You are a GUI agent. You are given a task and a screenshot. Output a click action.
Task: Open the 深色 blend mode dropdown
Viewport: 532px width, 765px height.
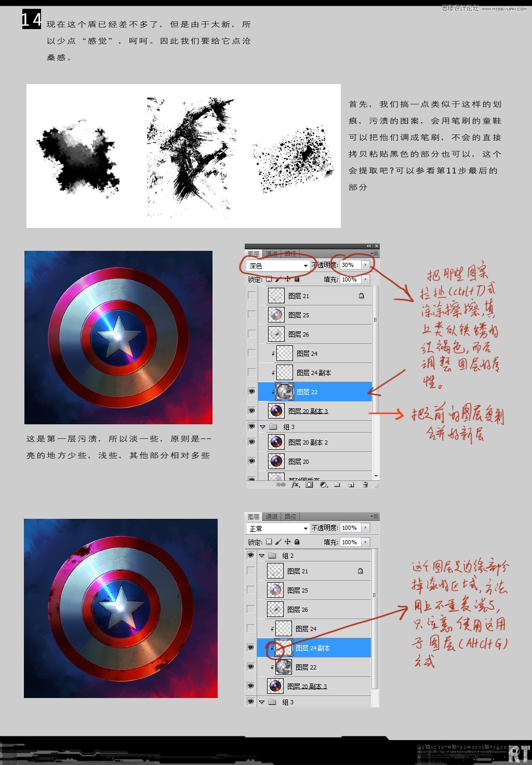(x=278, y=265)
